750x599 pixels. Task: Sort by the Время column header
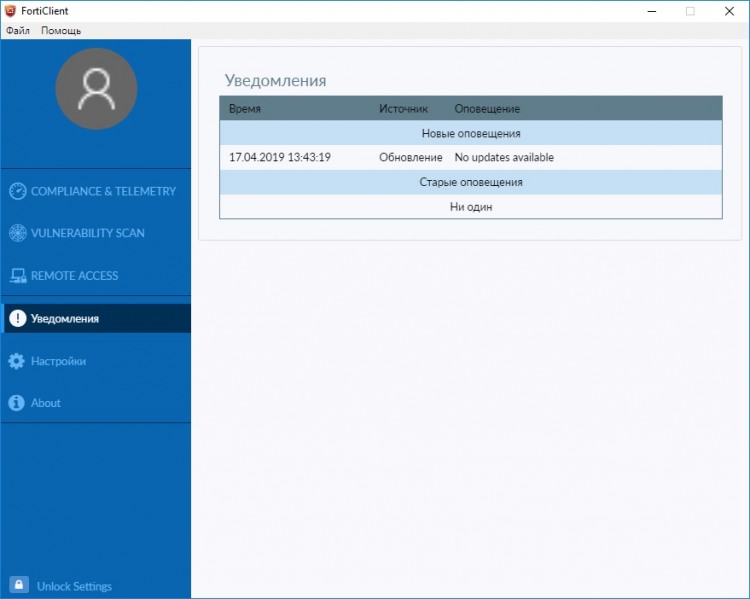[x=245, y=108]
